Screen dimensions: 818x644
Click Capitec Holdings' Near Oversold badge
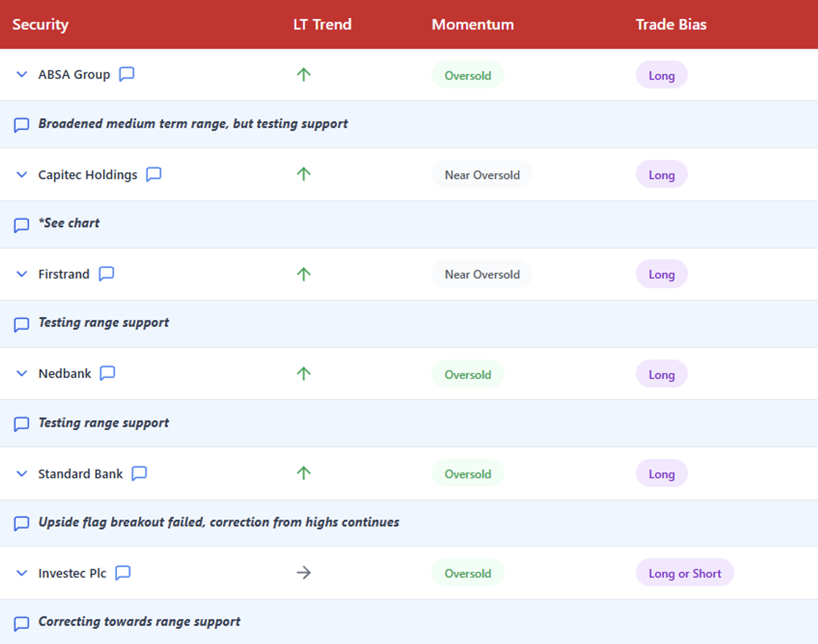[x=482, y=175]
